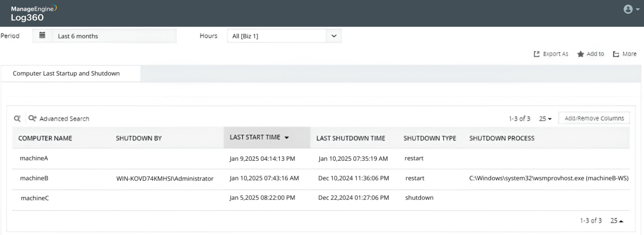This screenshot has width=644, height=235.
Task: Click the calendar icon beside Period
Action: point(42,35)
